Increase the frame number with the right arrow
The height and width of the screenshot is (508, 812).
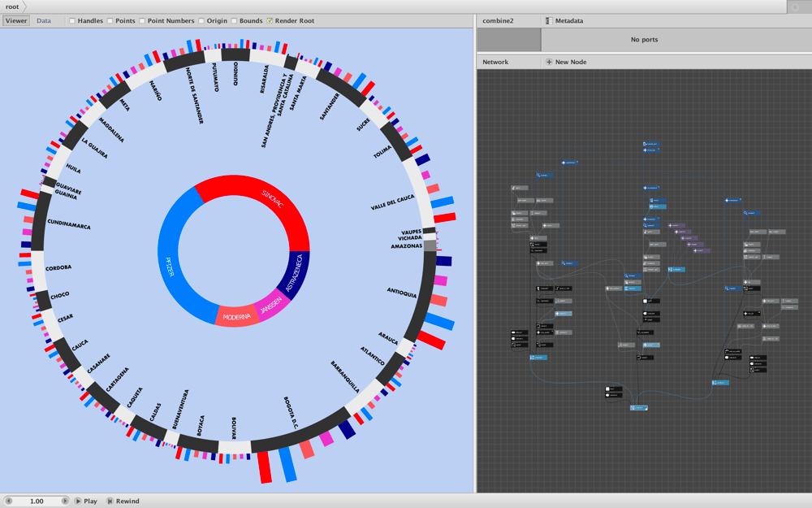pyautogui.click(x=65, y=501)
